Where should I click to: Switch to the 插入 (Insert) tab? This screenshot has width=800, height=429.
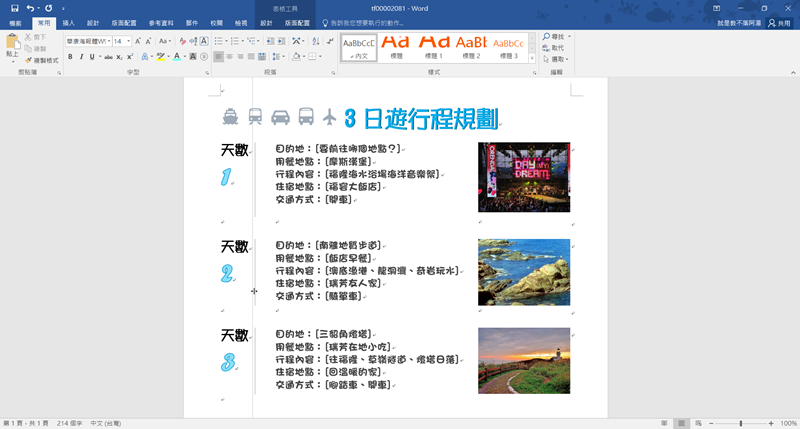click(x=68, y=21)
